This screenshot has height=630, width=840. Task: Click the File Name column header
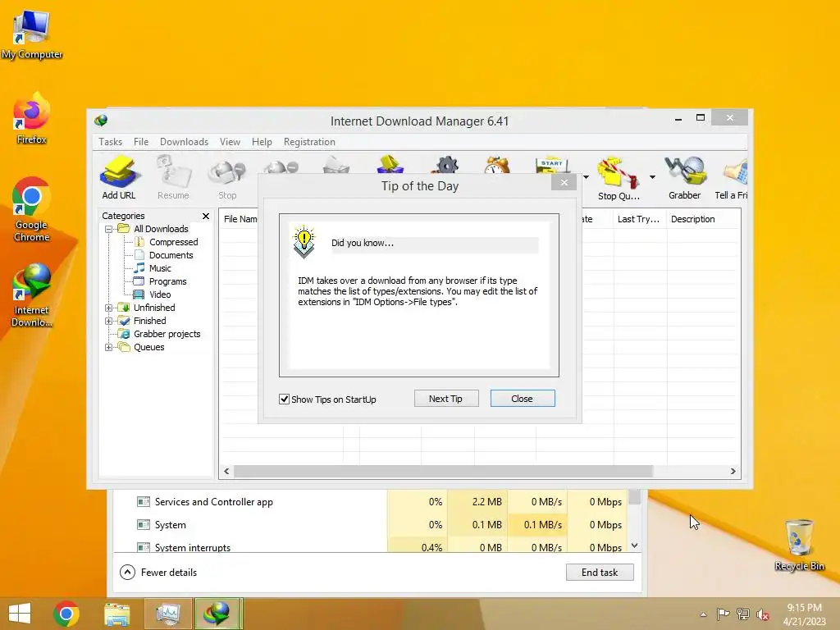[240, 219]
